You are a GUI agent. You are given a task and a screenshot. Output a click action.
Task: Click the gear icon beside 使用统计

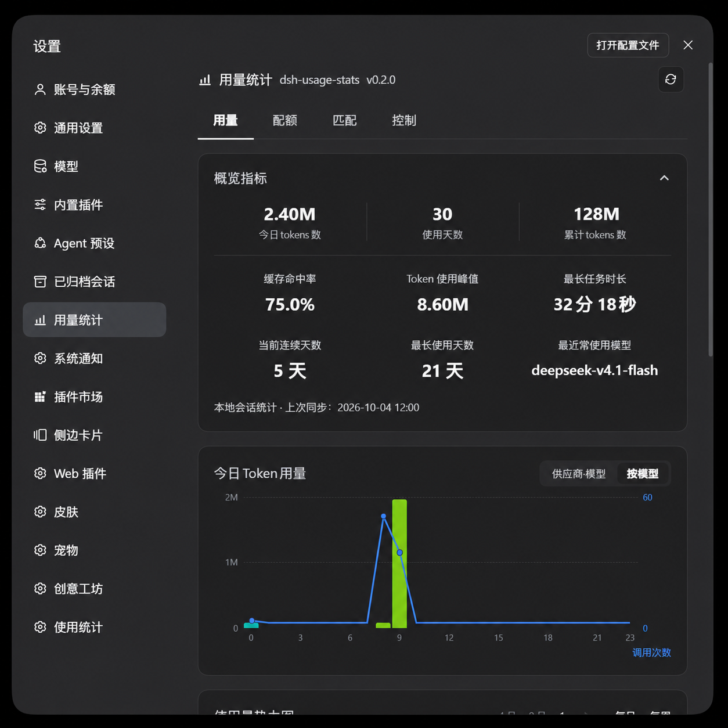coord(40,627)
